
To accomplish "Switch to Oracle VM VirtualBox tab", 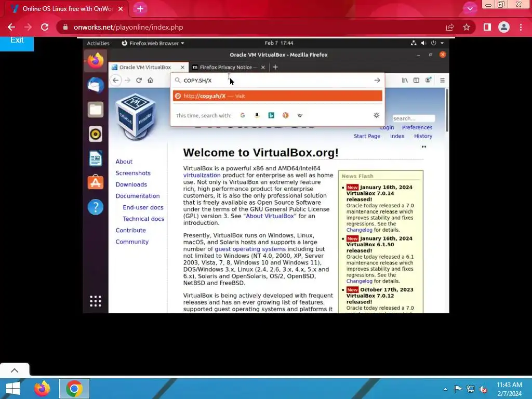I will [x=145, y=67].
